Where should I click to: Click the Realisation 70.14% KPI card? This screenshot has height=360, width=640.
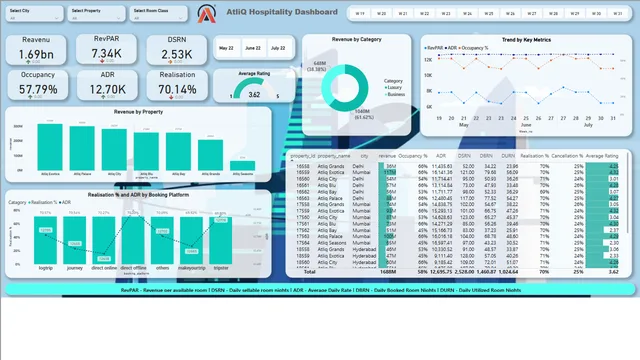[x=177, y=85]
